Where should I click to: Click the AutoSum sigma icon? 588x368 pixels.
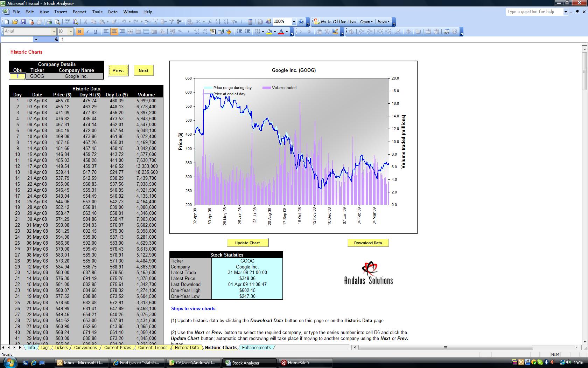[198, 22]
